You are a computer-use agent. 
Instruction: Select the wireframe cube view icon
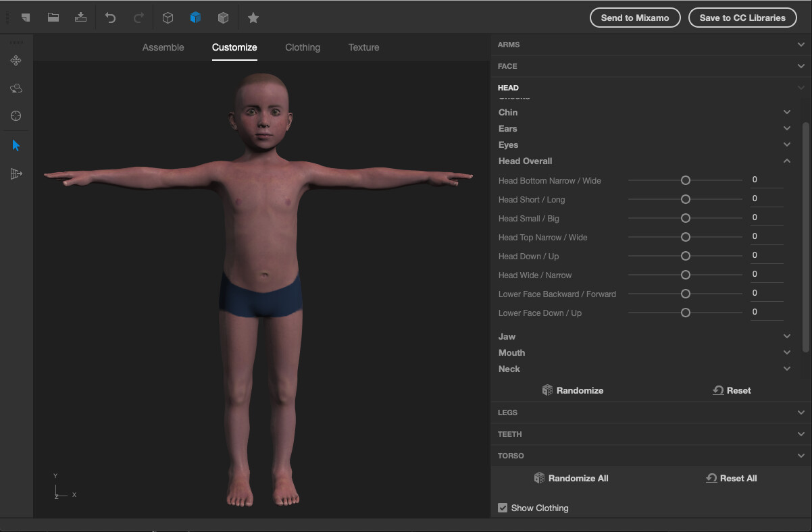click(168, 18)
